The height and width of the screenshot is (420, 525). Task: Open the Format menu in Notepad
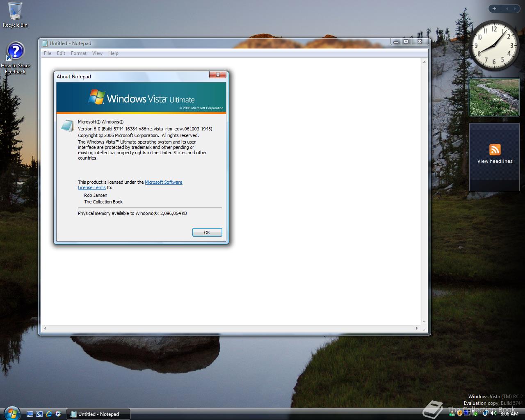[x=79, y=53]
